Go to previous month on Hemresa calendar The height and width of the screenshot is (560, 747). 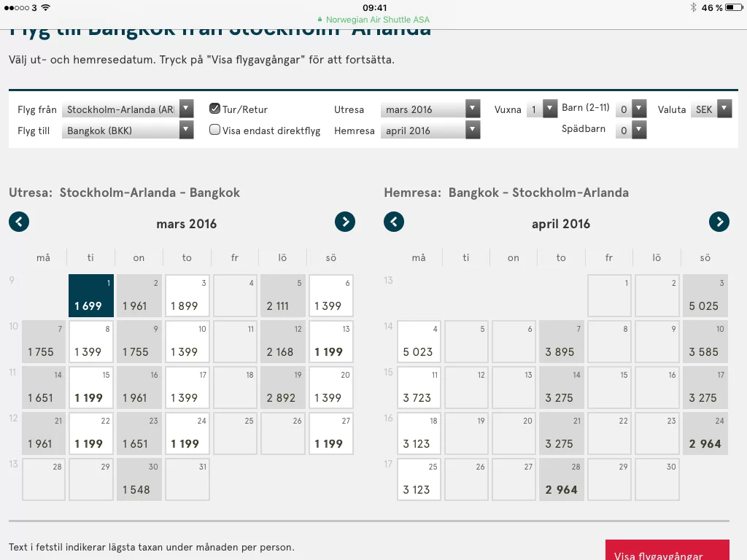point(394,222)
